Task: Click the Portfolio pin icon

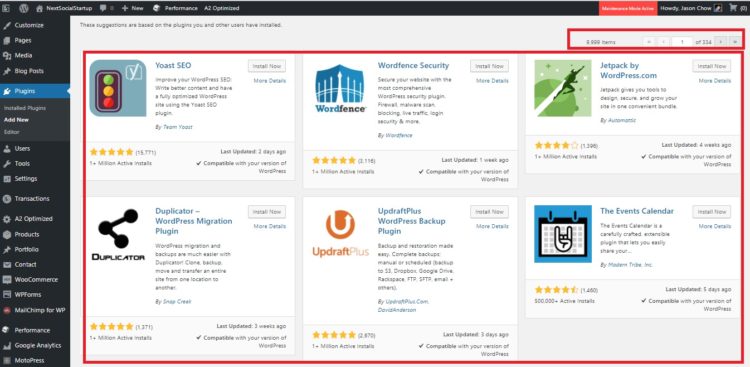Action: pos(7,249)
